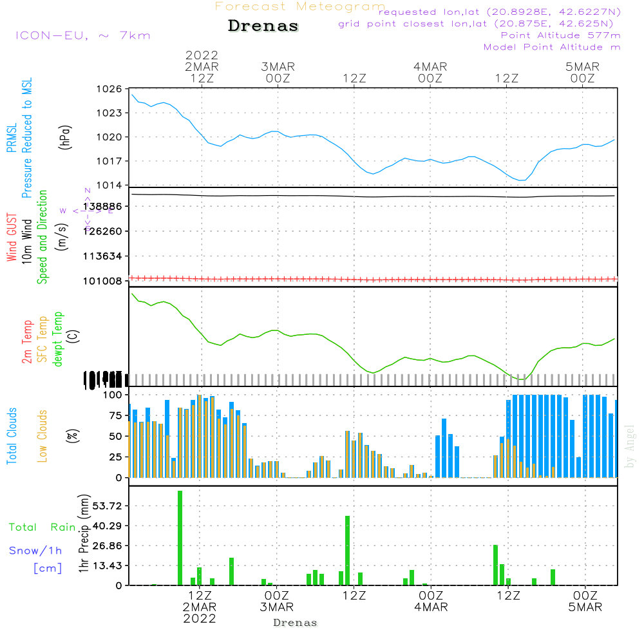The width and height of the screenshot is (644, 644).
Task: Click the green 'dewpt Temp' label
Action: pyautogui.click(x=58, y=339)
